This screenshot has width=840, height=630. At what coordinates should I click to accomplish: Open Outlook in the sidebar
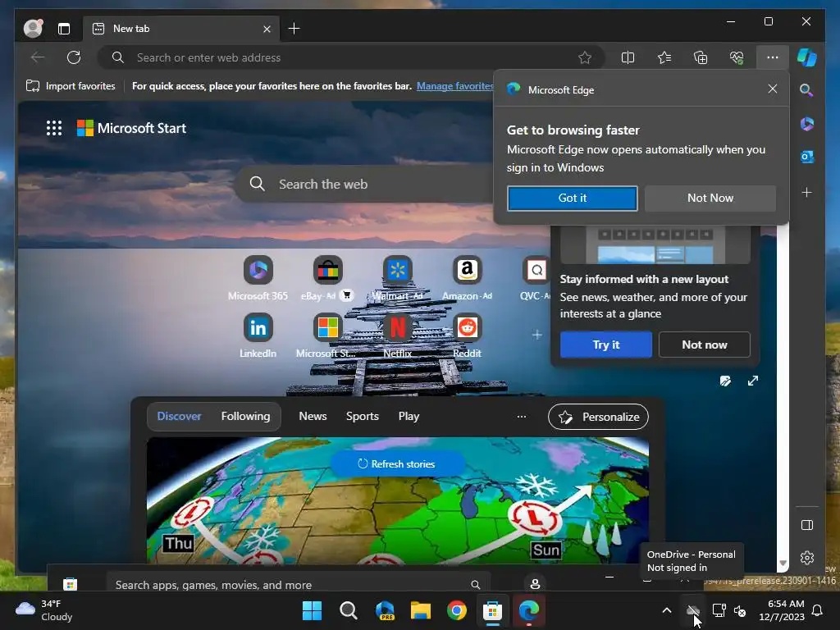click(807, 157)
